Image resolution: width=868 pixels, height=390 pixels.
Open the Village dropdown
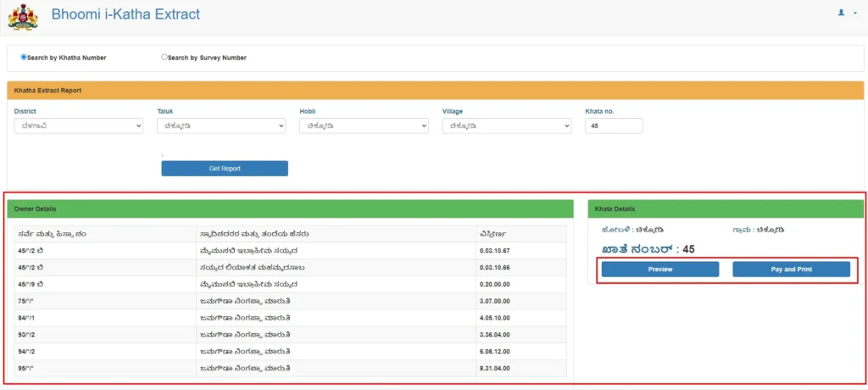507,125
